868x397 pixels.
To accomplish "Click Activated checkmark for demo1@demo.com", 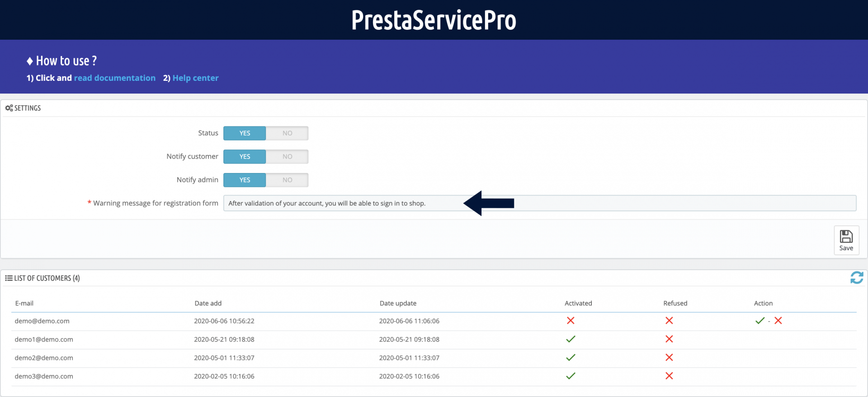I will (571, 339).
